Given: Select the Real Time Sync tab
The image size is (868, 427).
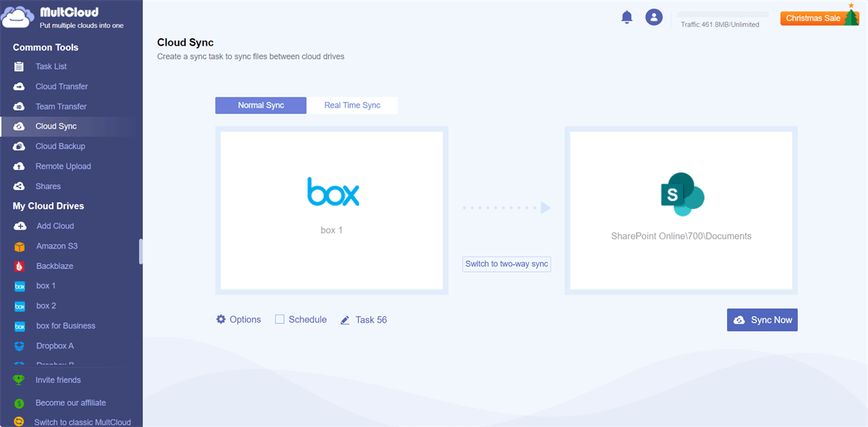Looking at the screenshot, I should (x=352, y=105).
